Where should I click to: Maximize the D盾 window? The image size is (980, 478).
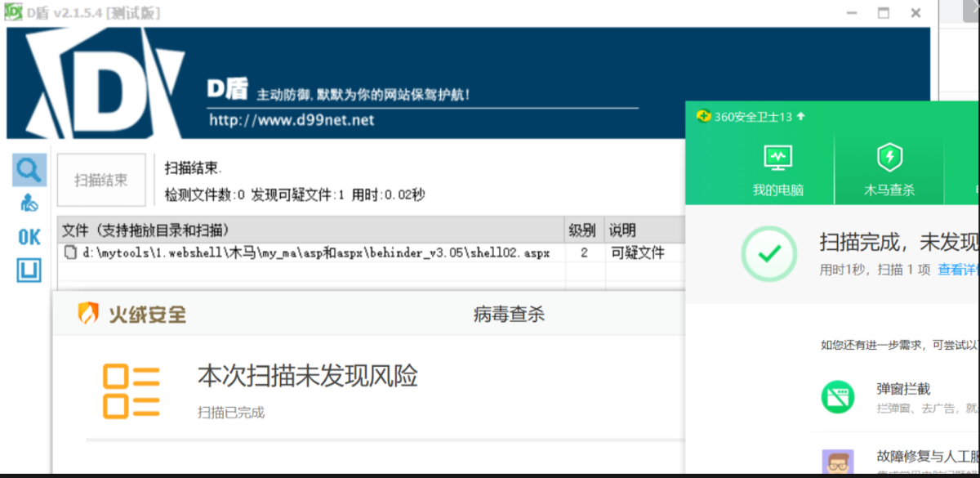tap(883, 12)
